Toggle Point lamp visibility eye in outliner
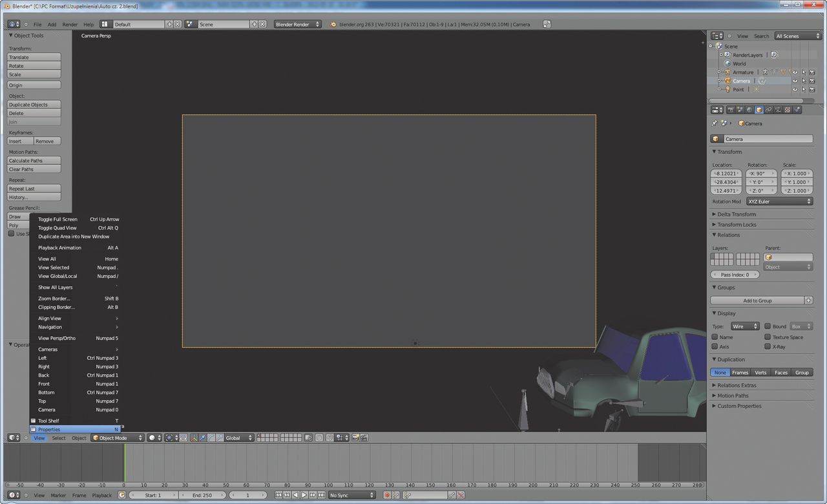Screen dimensions: 827x504 coord(795,90)
